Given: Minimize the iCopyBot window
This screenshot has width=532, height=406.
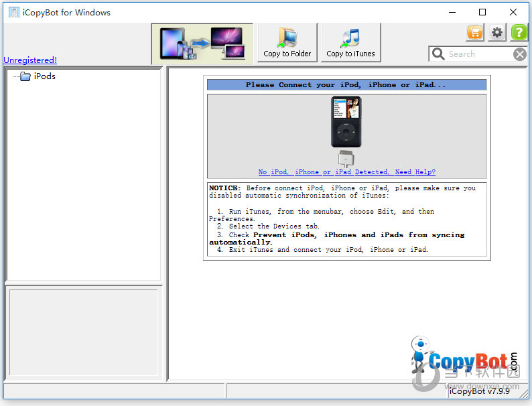Looking at the screenshot, I should 452,13.
